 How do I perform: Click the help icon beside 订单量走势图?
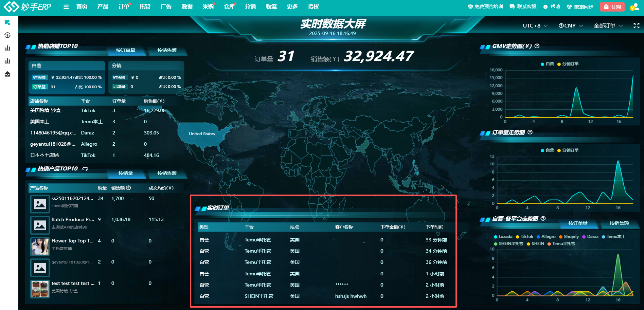click(x=530, y=132)
